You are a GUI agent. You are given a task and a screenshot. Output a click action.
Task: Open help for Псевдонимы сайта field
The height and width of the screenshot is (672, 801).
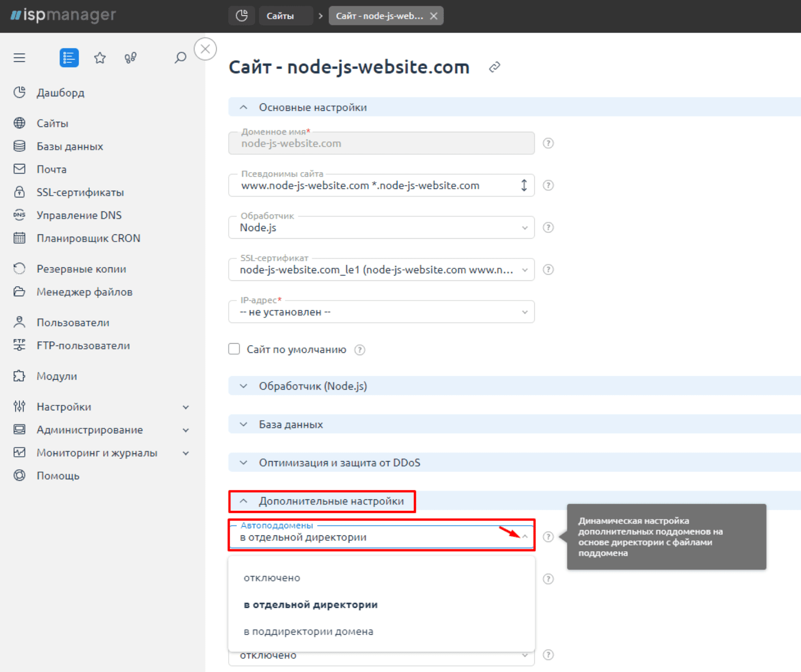(x=548, y=185)
